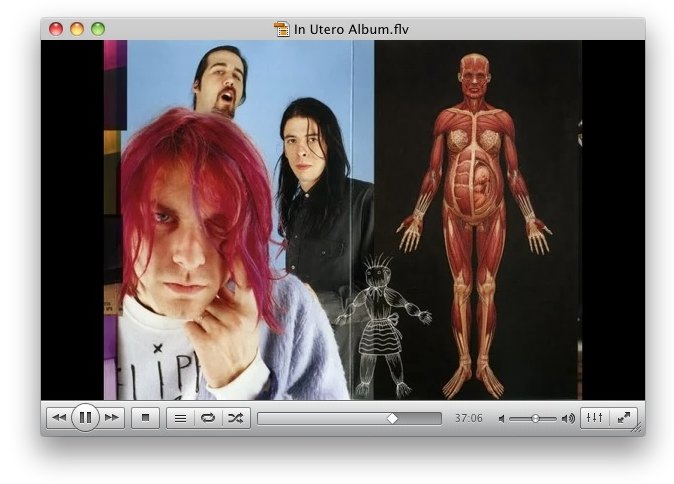Stop the video playback
This screenshot has width=674, height=484.
[x=145, y=417]
